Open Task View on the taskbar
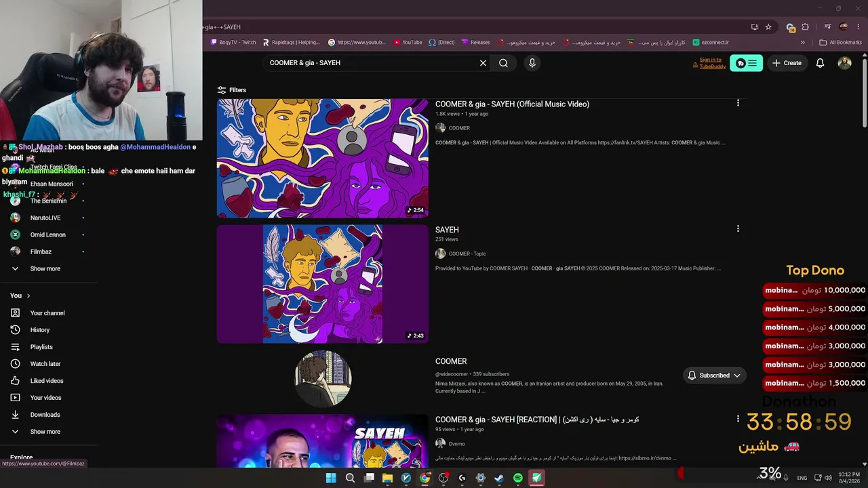 [369, 478]
